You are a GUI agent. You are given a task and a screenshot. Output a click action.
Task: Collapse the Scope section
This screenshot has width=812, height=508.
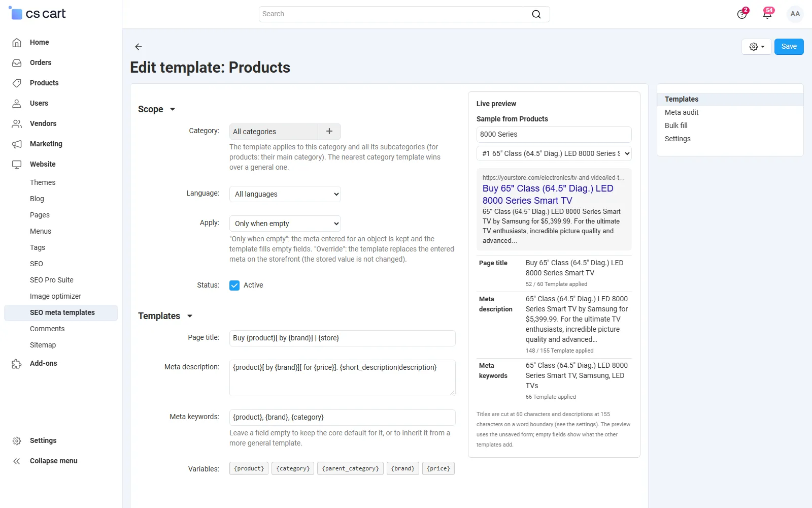coord(156,109)
